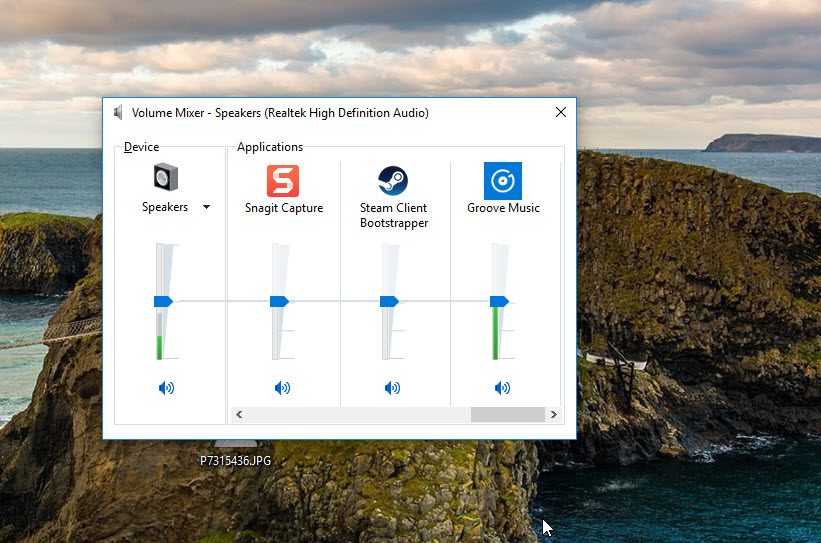
Task: Mute Snagit Capture audio
Action: [x=282, y=388]
